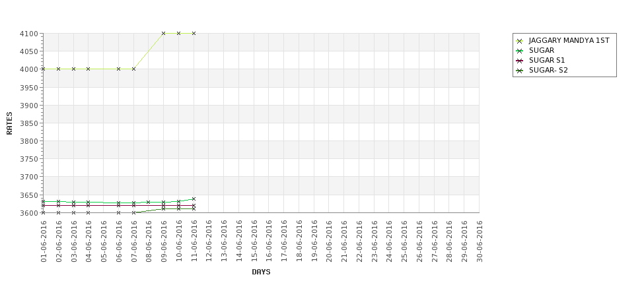
Task: Select the SUGAR- S2 legend label
Action: pos(548,70)
